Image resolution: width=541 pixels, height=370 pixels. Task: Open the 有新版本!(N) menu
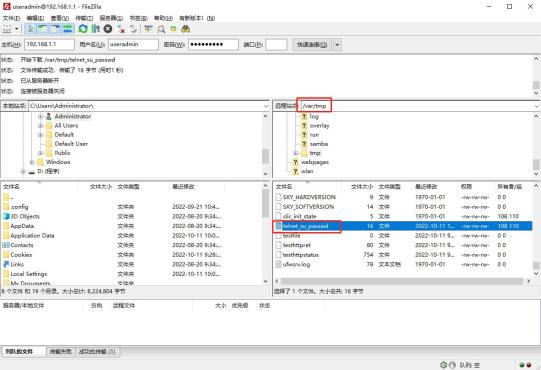point(197,18)
